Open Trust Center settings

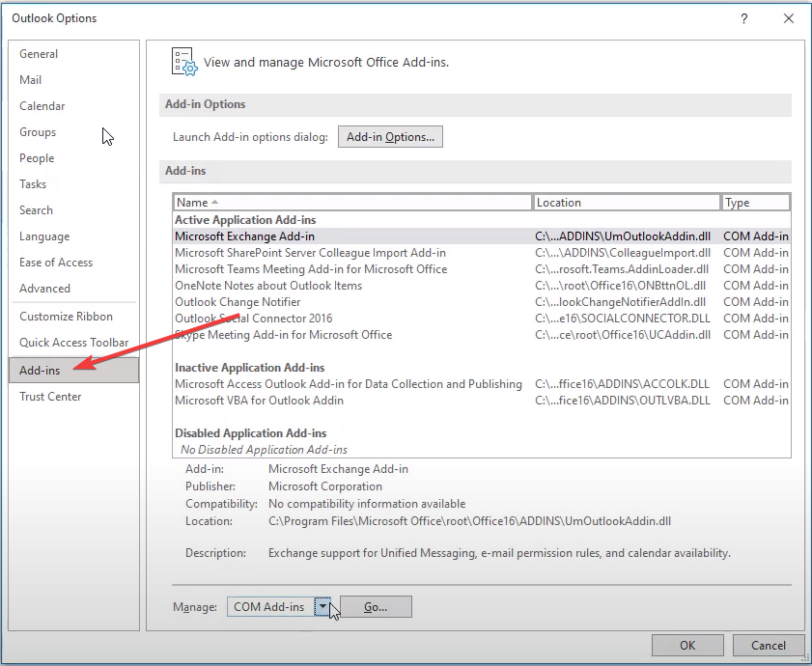click(x=73, y=397)
